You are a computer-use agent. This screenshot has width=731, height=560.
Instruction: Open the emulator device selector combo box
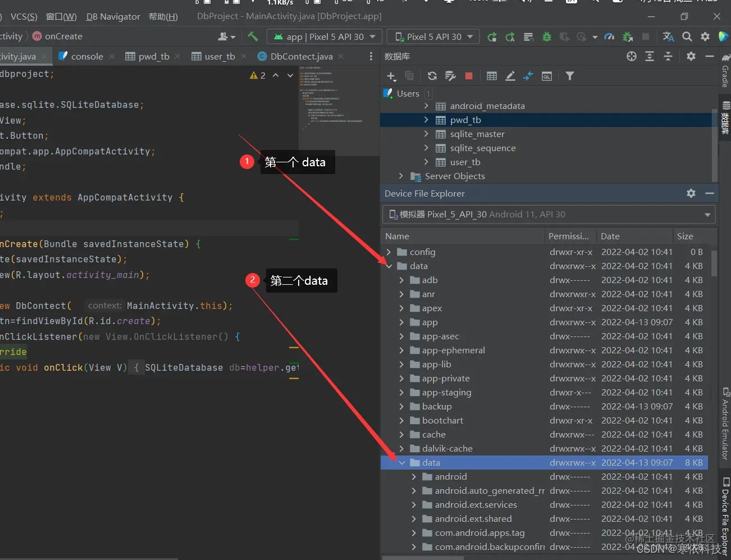(549, 215)
